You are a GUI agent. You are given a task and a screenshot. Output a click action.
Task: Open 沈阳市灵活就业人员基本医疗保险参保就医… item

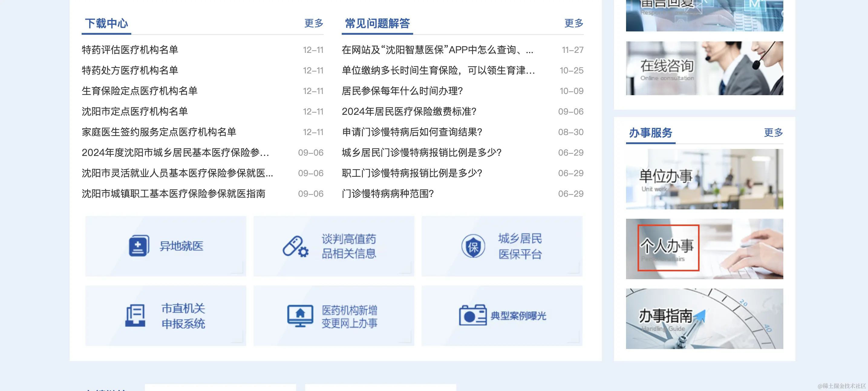tap(178, 173)
